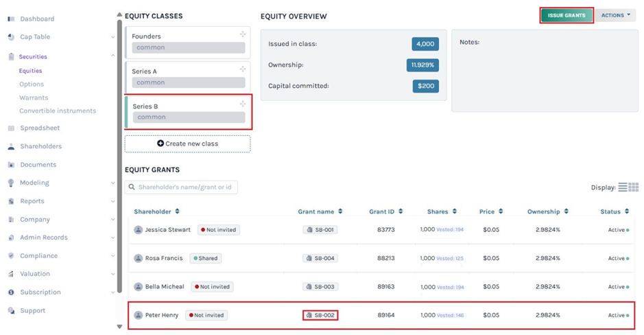Click the shareholder name search field
644x335 pixels.
(x=181, y=187)
